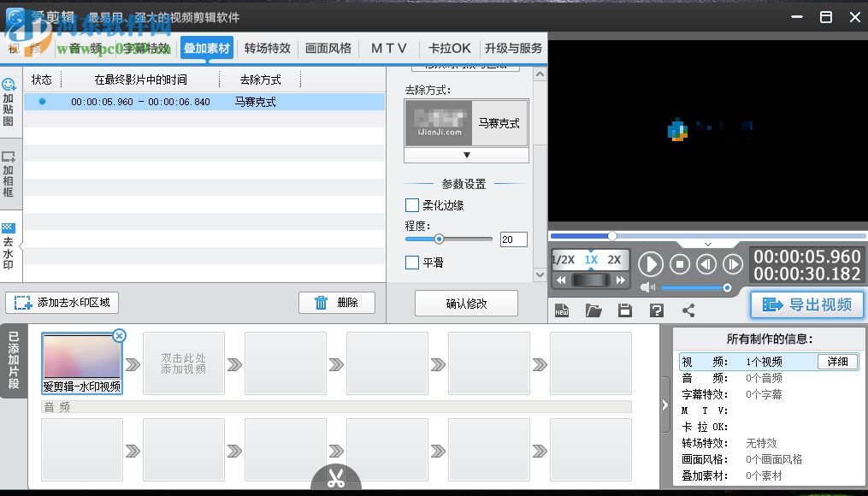Open help with the question mark icon
Viewport: 868px width, 496px height.
coord(657,310)
